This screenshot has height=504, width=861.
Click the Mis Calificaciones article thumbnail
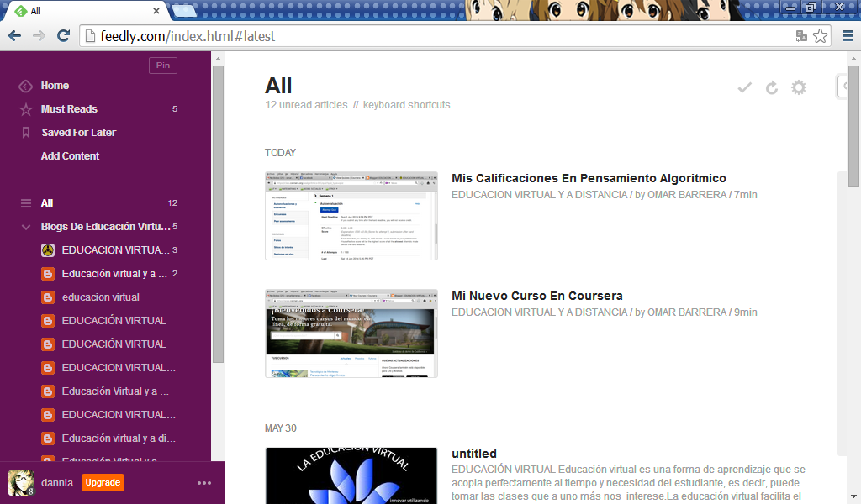(351, 216)
